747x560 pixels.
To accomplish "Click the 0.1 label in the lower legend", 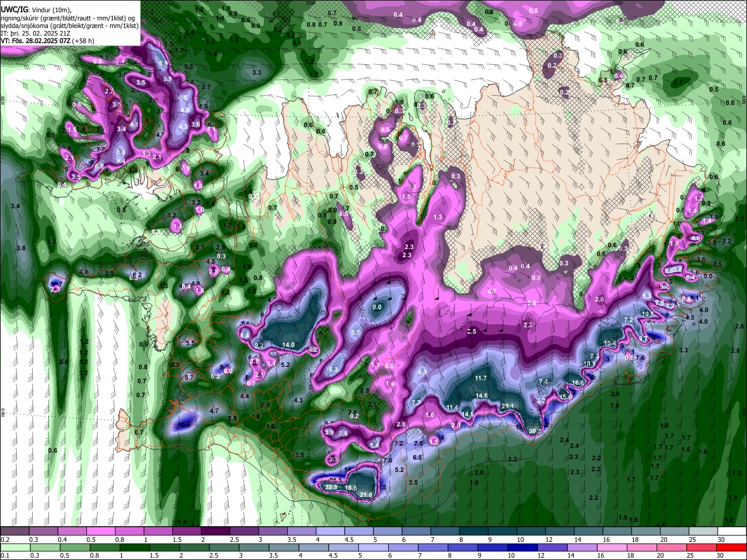I will coord(5,556).
